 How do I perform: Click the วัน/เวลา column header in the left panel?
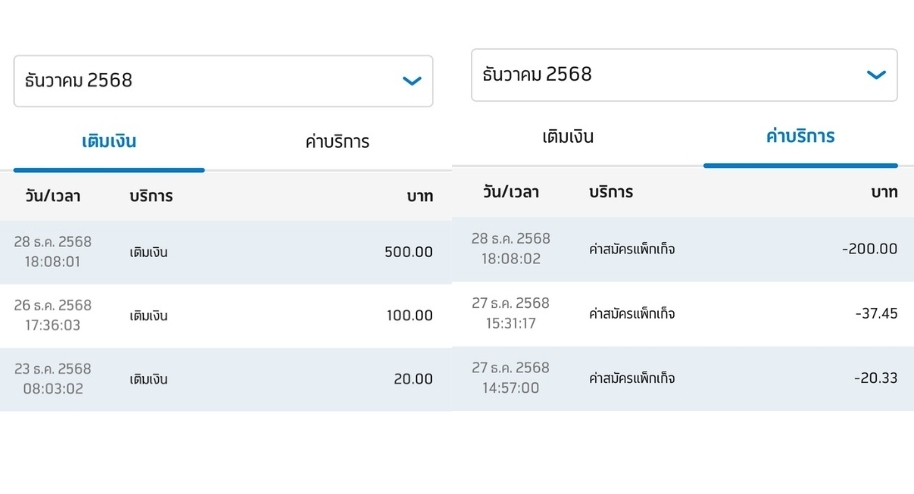(x=53, y=196)
